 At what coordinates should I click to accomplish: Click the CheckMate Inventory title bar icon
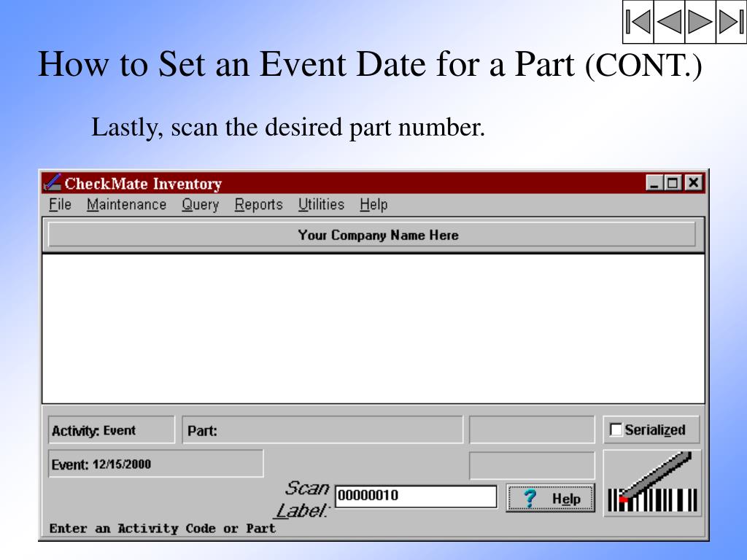click(52, 183)
